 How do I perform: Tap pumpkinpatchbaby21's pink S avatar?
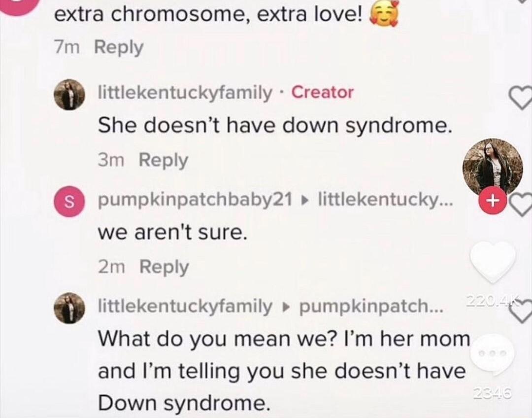coord(69,201)
